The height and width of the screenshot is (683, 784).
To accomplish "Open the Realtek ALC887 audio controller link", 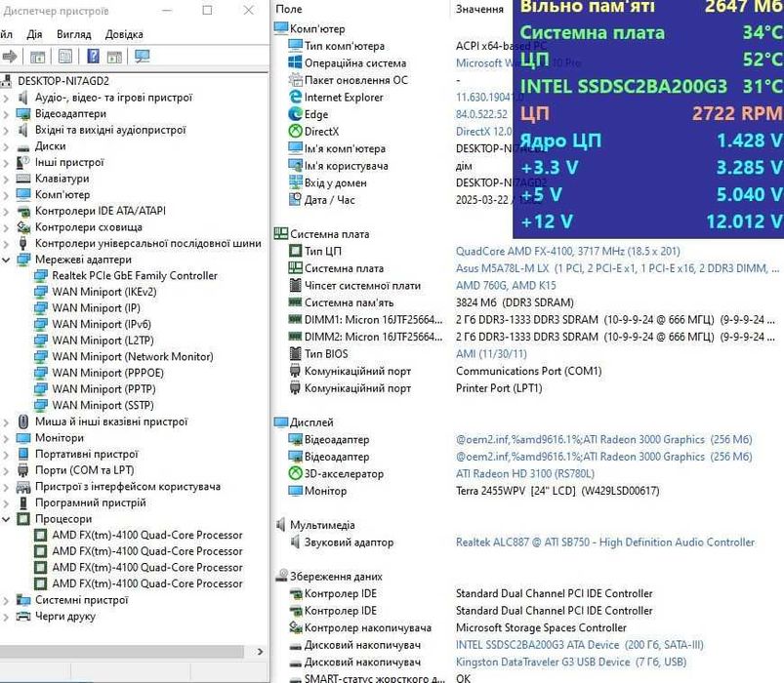I will click(x=605, y=542).
